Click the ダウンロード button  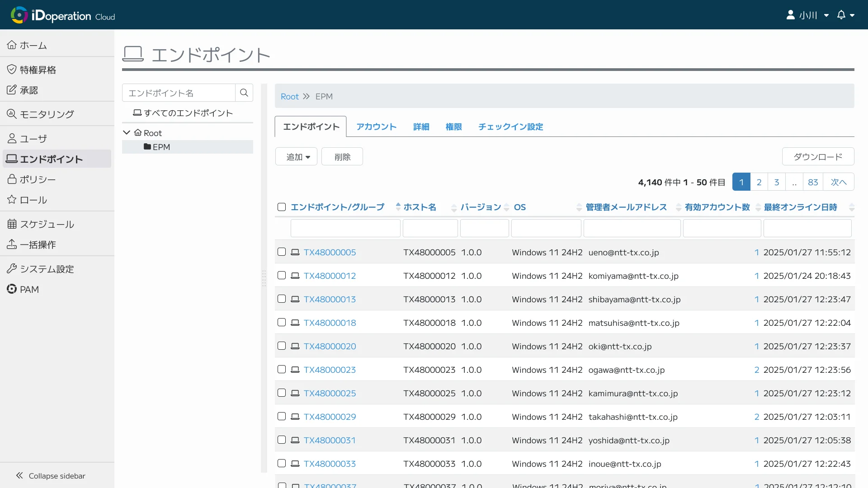coord(818,157)
